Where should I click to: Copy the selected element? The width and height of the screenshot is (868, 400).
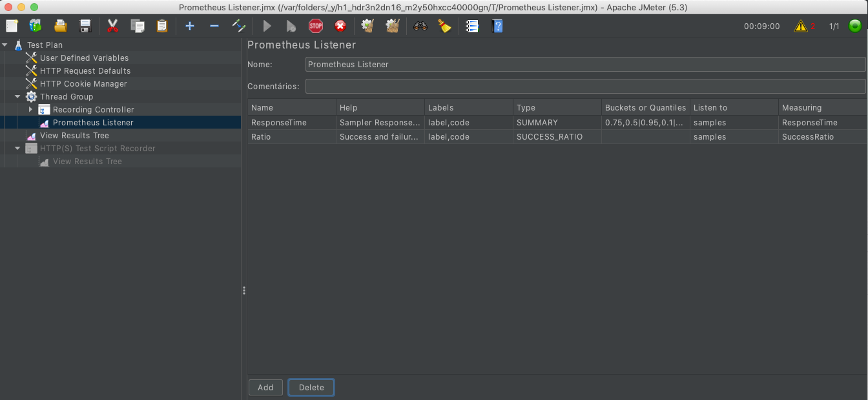click(x=137, y=26)
